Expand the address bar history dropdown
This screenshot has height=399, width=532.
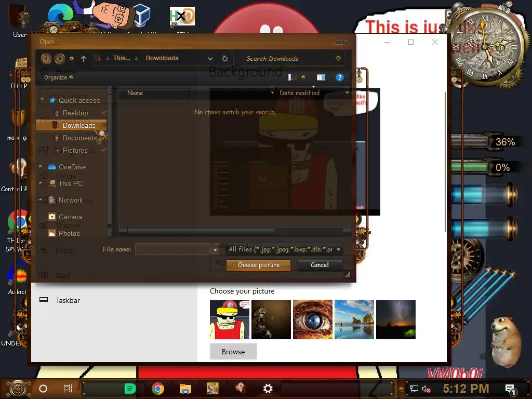(x=210, y=59)
